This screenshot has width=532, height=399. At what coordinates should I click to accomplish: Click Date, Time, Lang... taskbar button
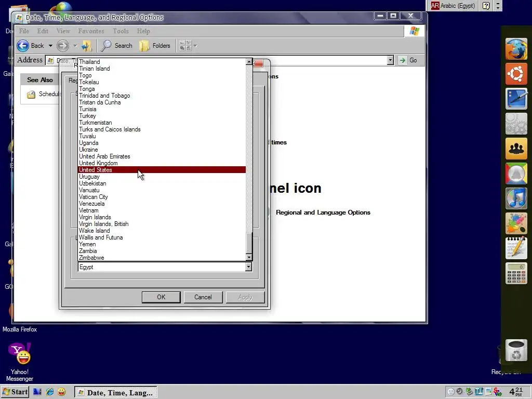(115, 392)
